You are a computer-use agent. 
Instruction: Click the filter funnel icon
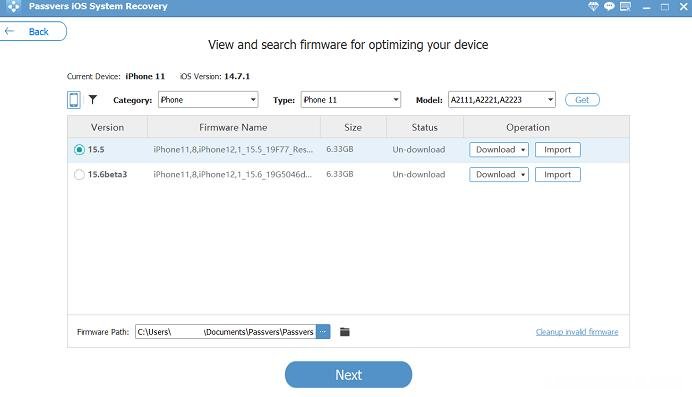point(93,100)
